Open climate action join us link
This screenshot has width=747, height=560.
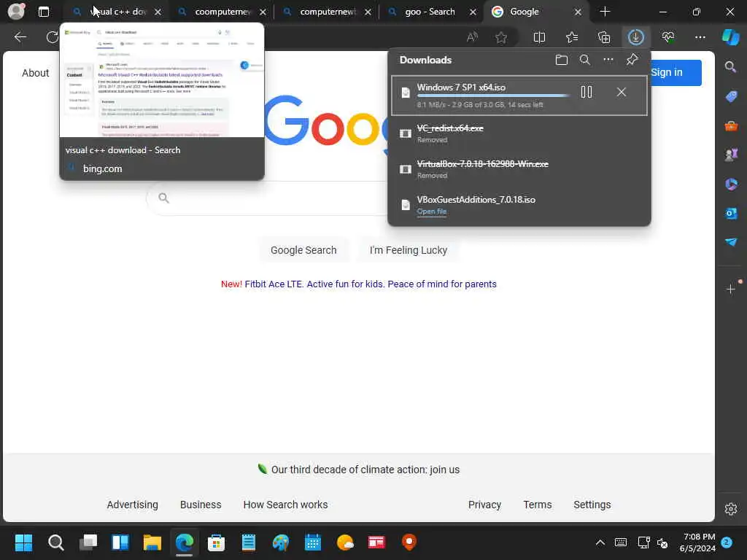point(365,470)
